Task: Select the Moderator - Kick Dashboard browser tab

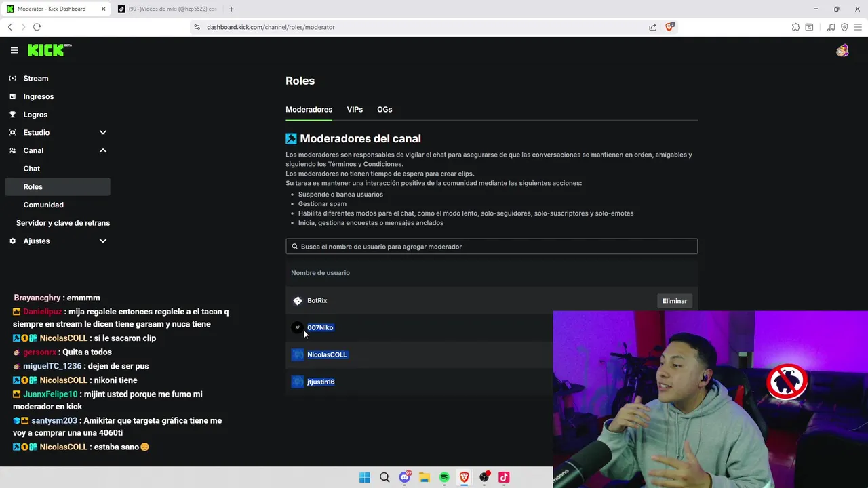Action: tap(56, 9)
